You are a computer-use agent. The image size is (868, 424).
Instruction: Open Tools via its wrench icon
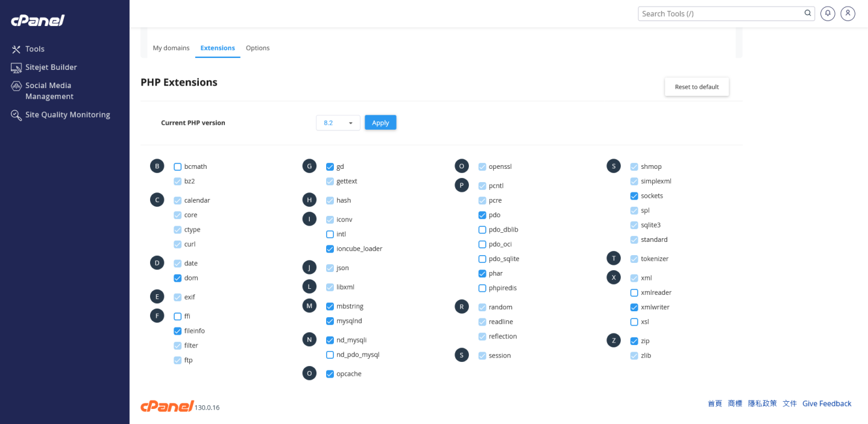16,49
